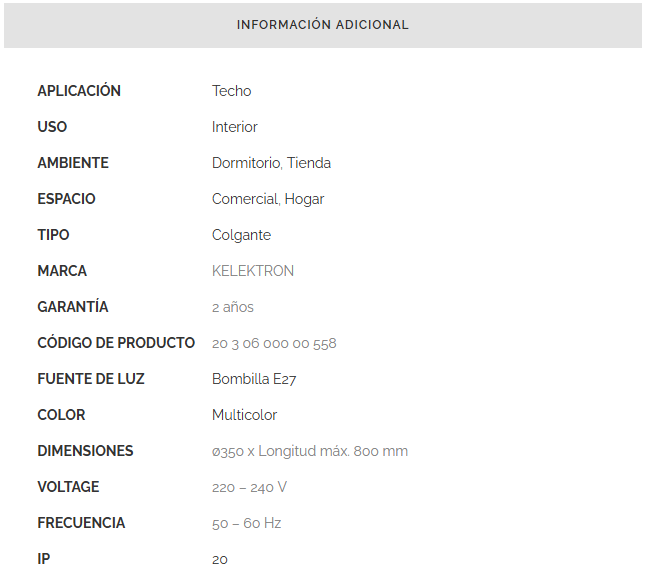
Task: Open the Bombilla E27 link
Action: click(254, 379)
